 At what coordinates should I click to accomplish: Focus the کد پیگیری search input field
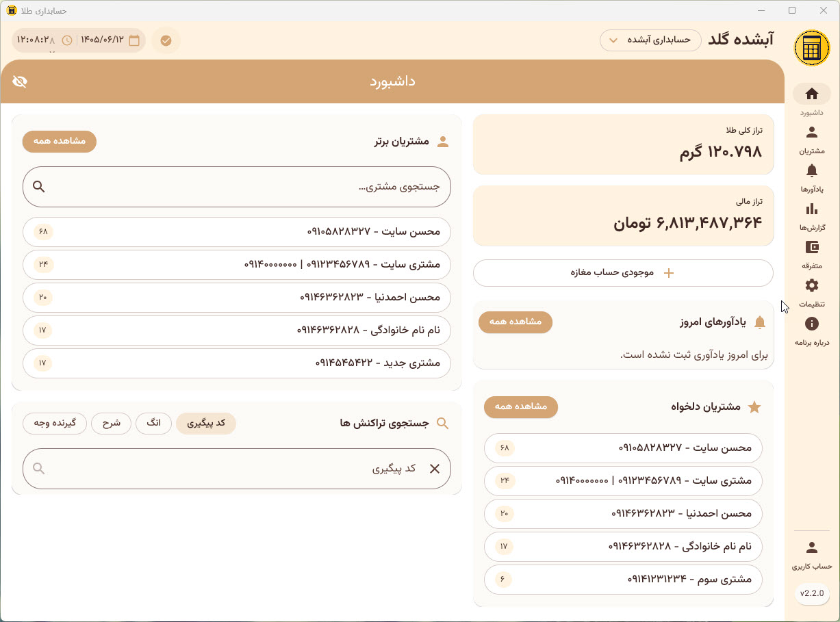pyautogui.click(x=237, y=469)
